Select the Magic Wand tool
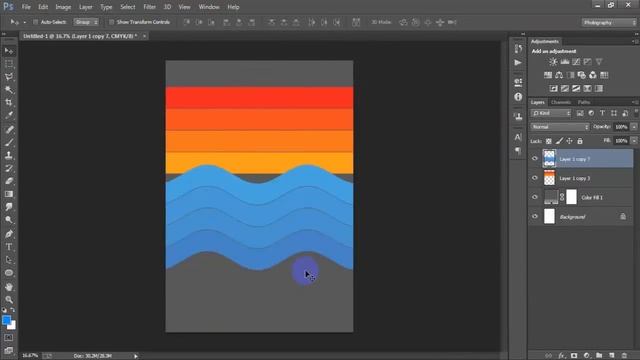Screen dimensions: 640x360 coord(9,89)
